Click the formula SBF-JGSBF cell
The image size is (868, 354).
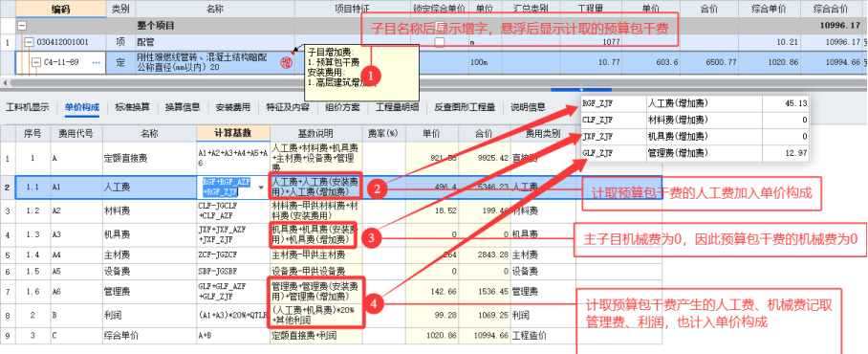click(233, 272)
